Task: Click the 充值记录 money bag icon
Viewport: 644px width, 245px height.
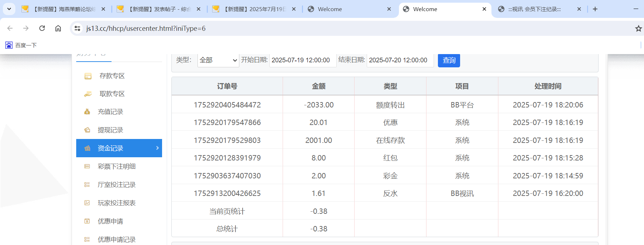Action: click(87, 112)
